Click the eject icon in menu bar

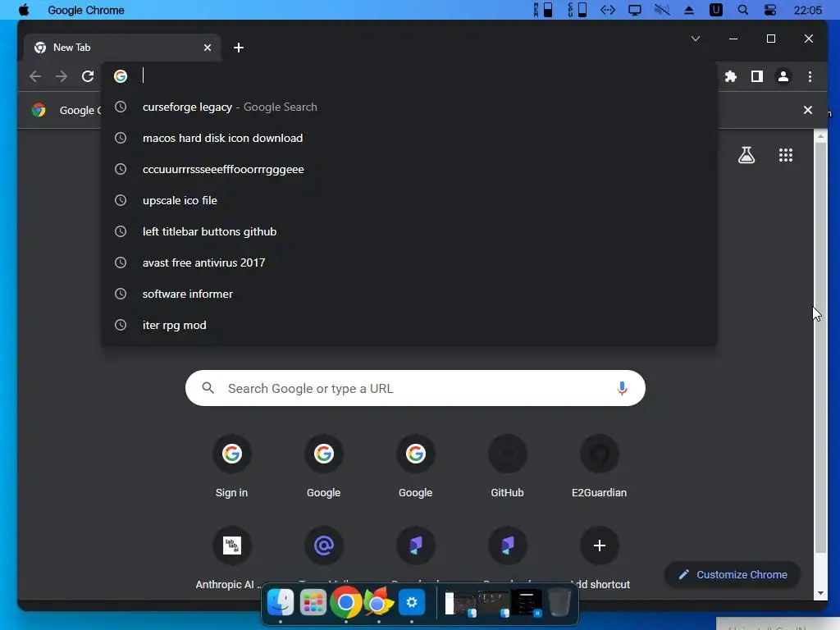[689, 10]
